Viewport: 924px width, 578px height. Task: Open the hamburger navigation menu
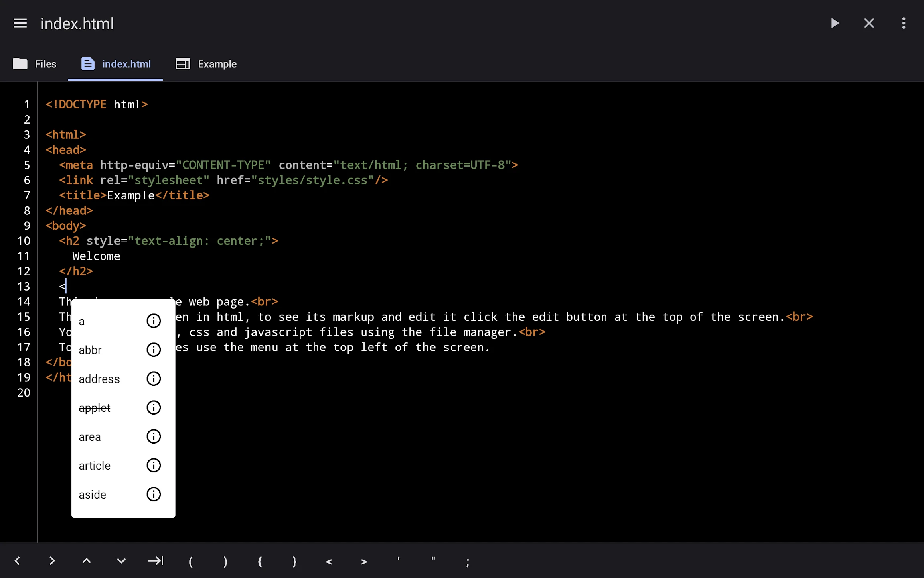pos(20,24)
